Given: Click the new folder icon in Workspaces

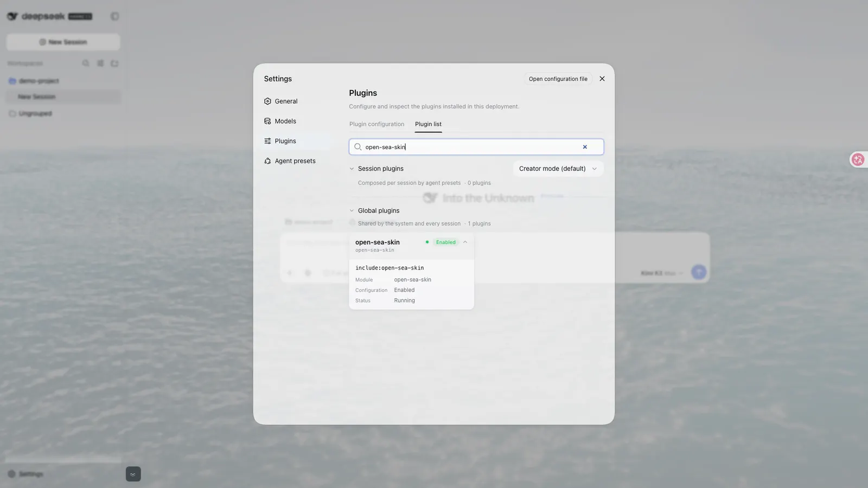Looking at the screenshot, I should [114, 63].
